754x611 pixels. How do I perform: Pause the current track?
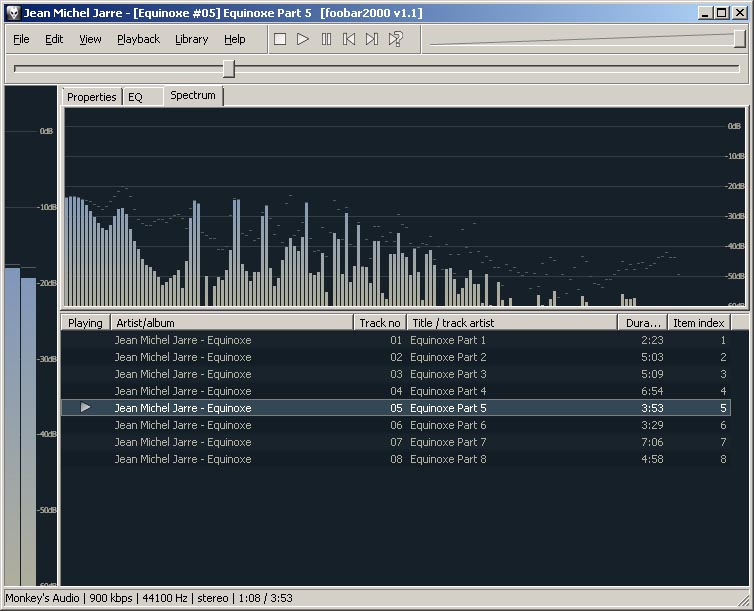(326, 39)
